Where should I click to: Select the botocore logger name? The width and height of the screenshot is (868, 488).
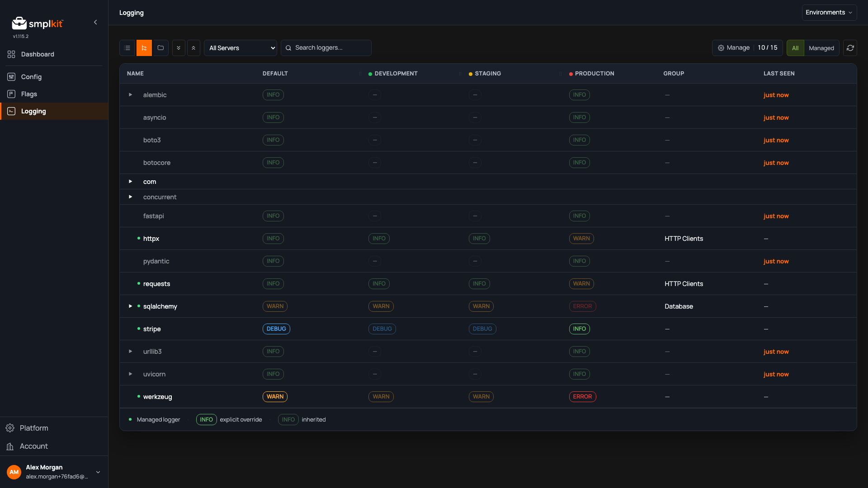pos(157,163)
